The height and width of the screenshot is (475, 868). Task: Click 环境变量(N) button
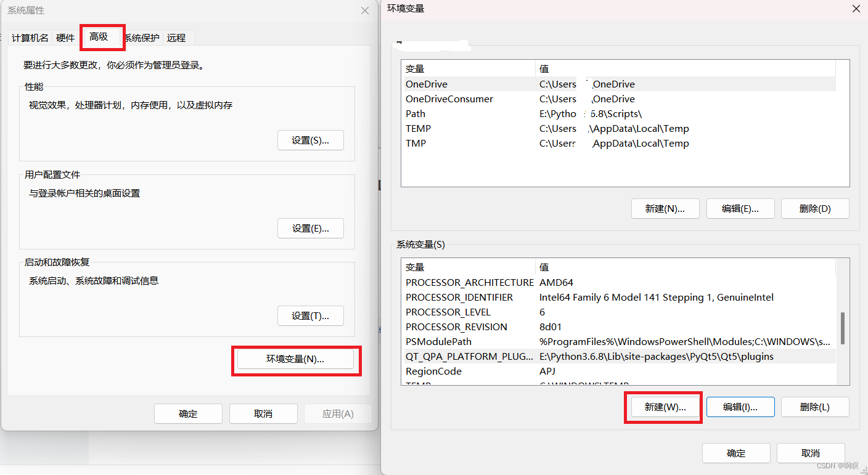point(297,359)
